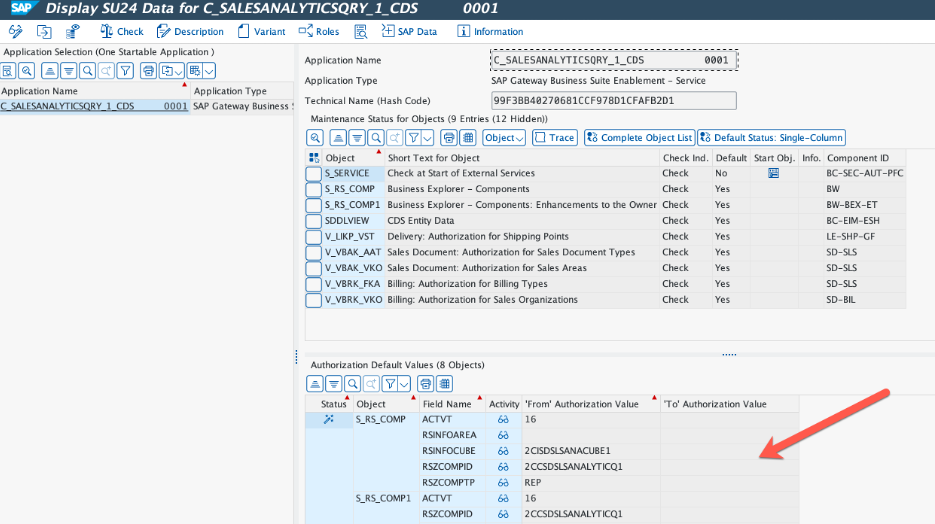Click the print icon in Authorization Default Values toolbar
935x524 pixels.
[425, 383]
